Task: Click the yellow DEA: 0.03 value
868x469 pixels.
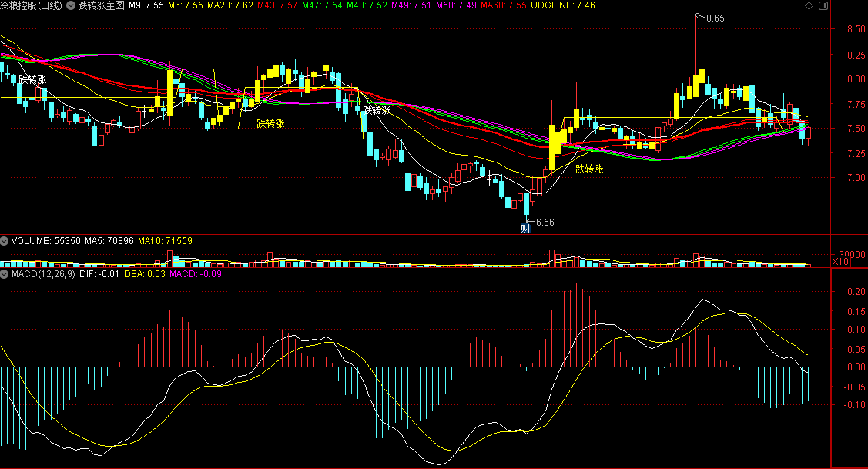Action: [x=145, y=273]
